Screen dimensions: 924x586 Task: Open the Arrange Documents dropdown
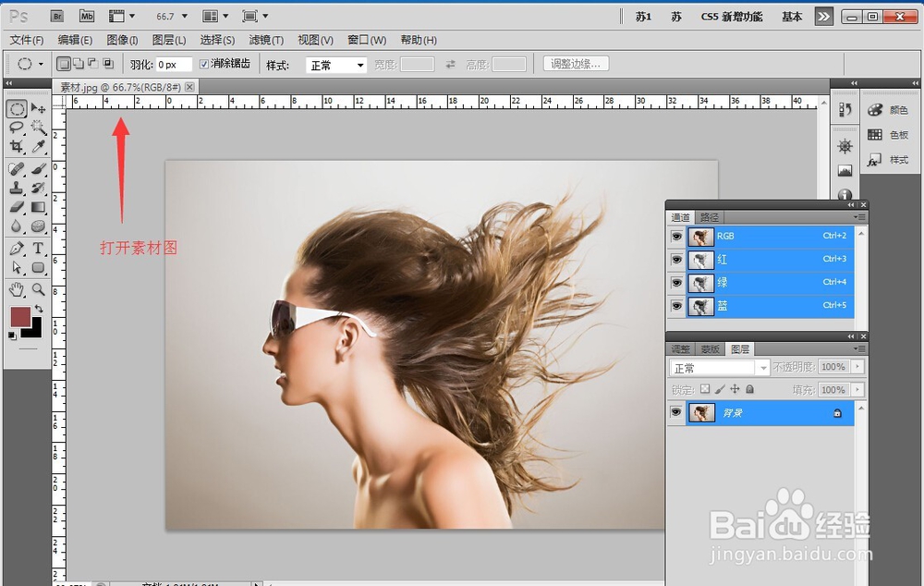215,17
